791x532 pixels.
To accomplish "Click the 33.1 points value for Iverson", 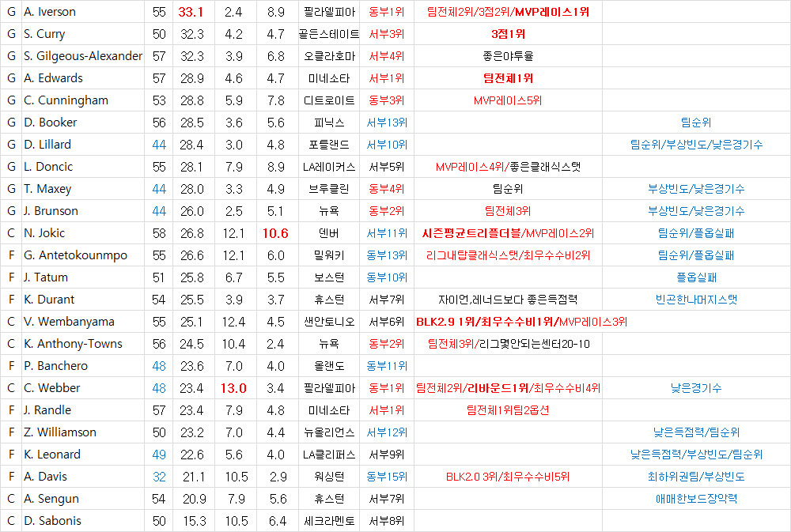I will click(x=191, y=12).
